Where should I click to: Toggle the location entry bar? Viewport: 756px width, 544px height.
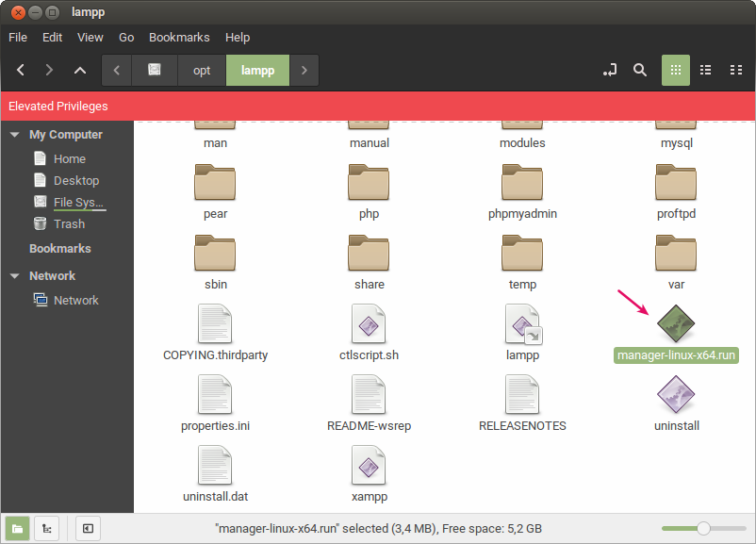pos(610,70)
